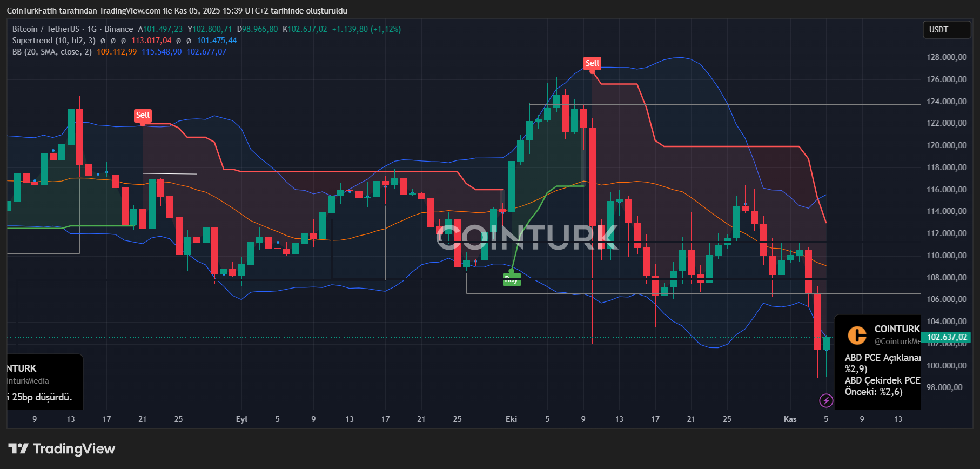Image resolution: width=980 pixels, height=469 pixels.
Task: Click the 126.000,00 price axis label
Action: tap(947, 79)
